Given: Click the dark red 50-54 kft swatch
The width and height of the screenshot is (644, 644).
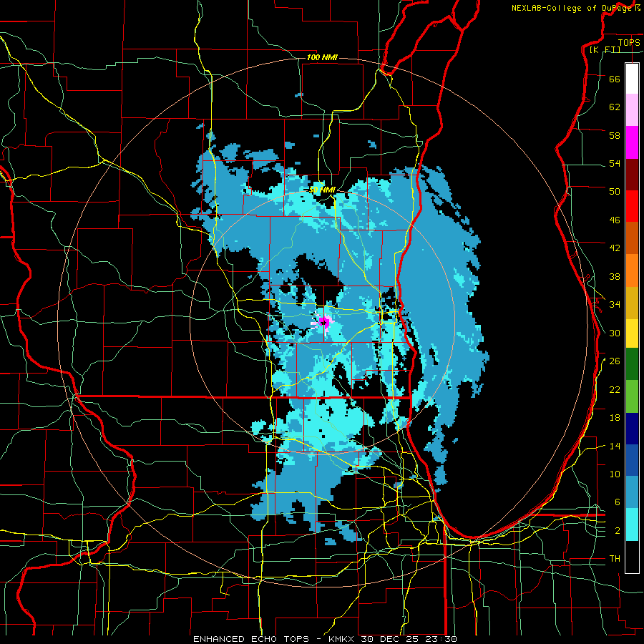Looking at the screenshot, I should coord(632,174).
